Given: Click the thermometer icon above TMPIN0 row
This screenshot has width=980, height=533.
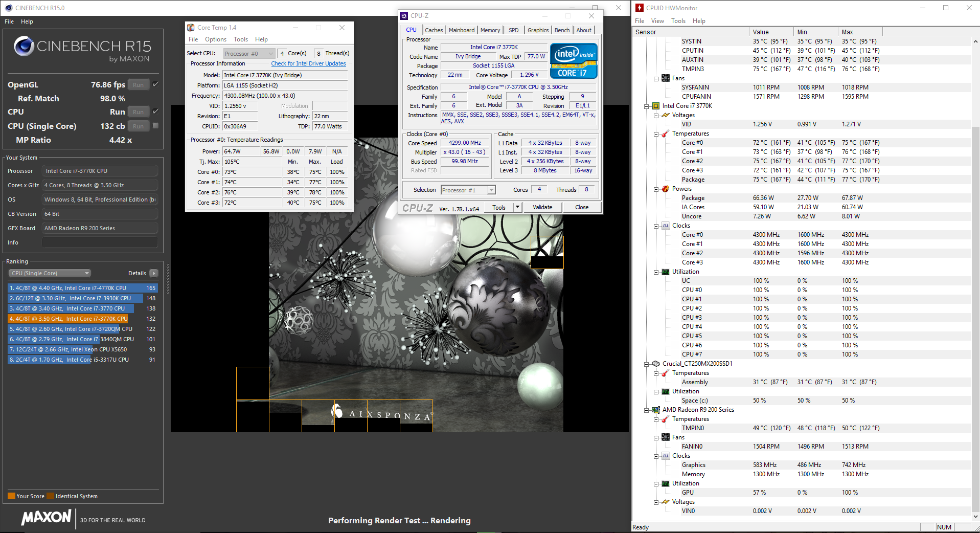Looking at the screenshot, I should (666, 419).
